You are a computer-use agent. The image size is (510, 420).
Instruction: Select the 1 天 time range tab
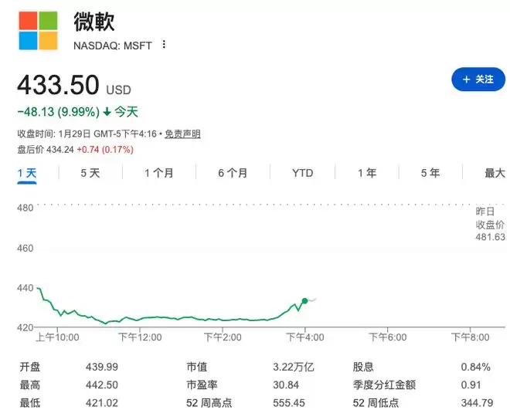point(27,173)
